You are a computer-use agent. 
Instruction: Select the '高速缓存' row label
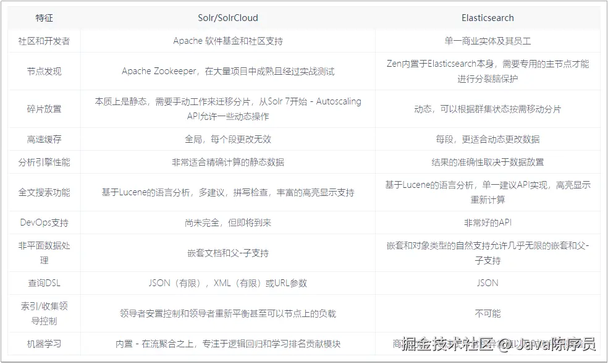44,139
